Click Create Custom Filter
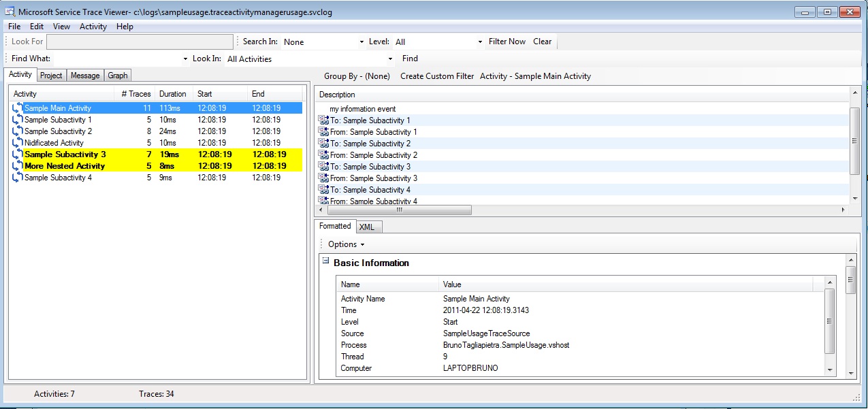 click(x=437, y=76)
